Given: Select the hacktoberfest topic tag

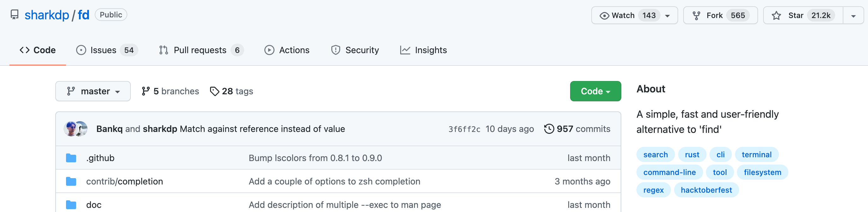Looking at the screenshot, I should click(706, 190).
